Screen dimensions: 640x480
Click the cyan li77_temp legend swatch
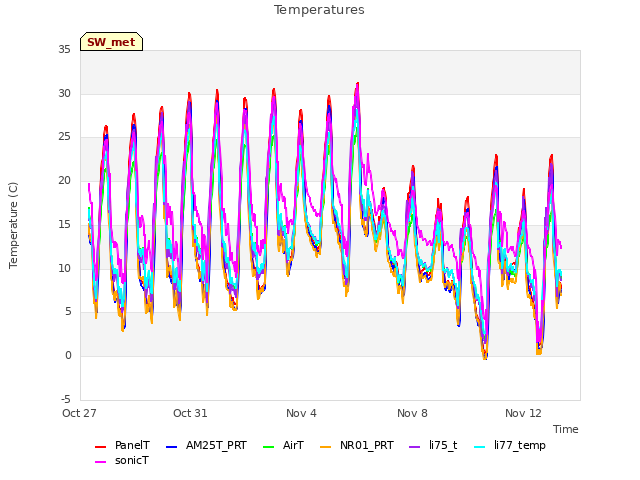click(480, 447)
